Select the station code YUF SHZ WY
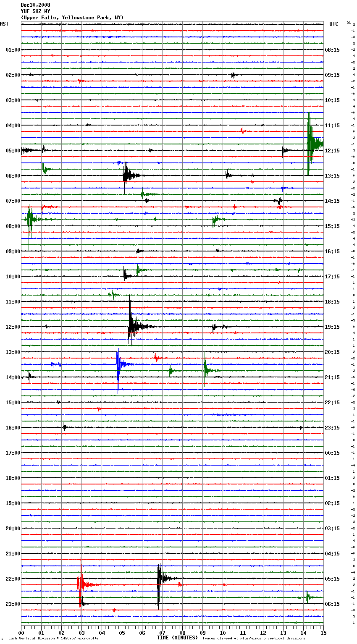Viewport: 357px width, 644px height. pos(35,11)
